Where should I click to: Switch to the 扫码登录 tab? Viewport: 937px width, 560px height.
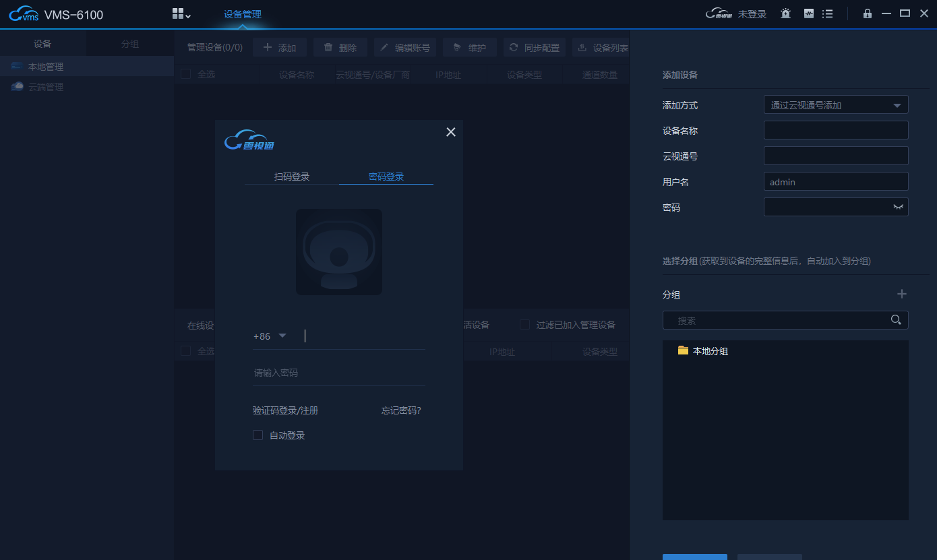point(292,177)
